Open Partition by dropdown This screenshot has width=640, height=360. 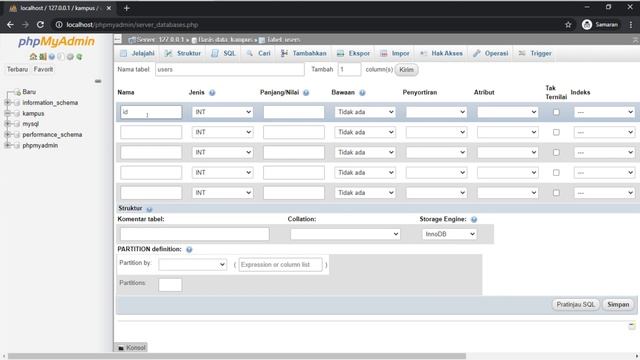pyautogui.click(x=193, y=264)
